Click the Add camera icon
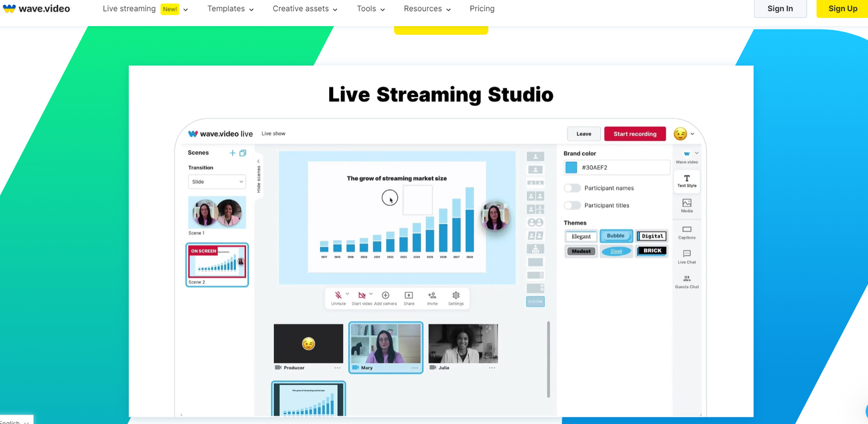 pos(385,295)
